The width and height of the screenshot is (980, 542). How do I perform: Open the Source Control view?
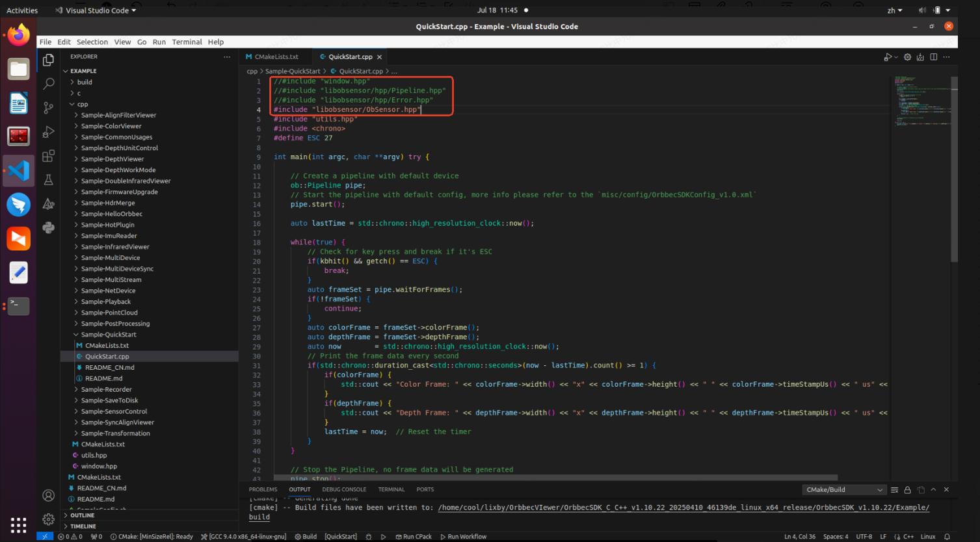coord(48,108)
